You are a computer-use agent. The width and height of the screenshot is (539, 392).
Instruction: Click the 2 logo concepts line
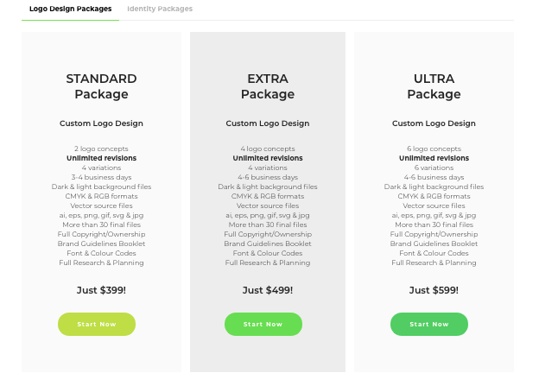(x=101, y=149)
